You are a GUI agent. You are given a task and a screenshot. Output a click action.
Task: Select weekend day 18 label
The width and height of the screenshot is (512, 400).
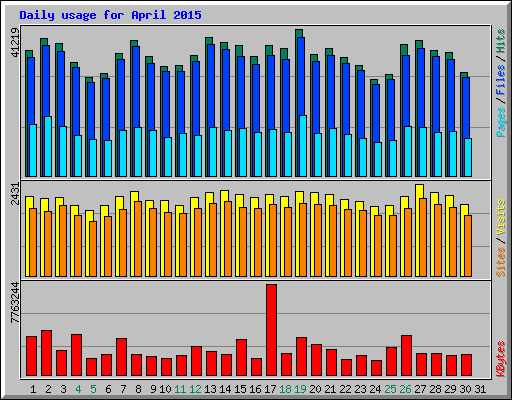(x=285, y=389)
